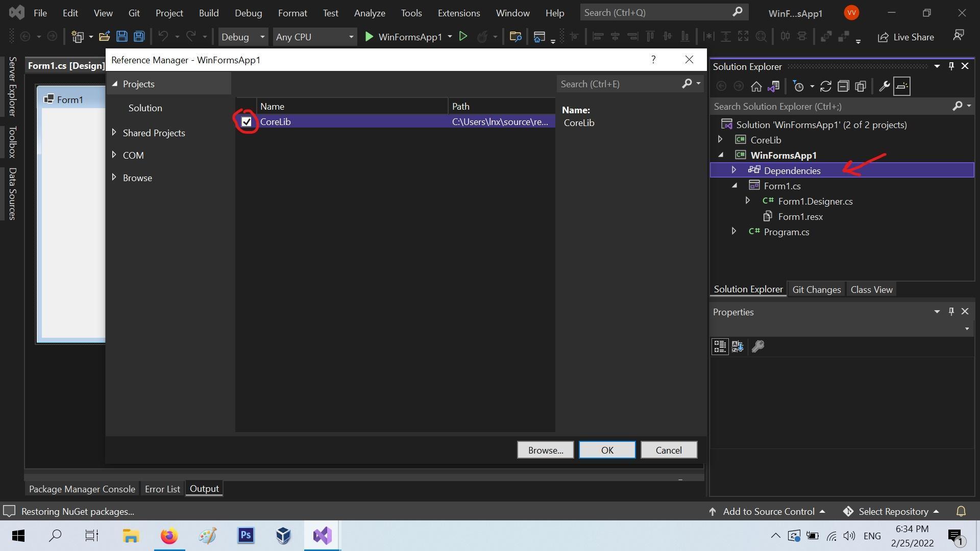Click the Name column header
This screenshot has width=980, height=551.
point(352,106)
